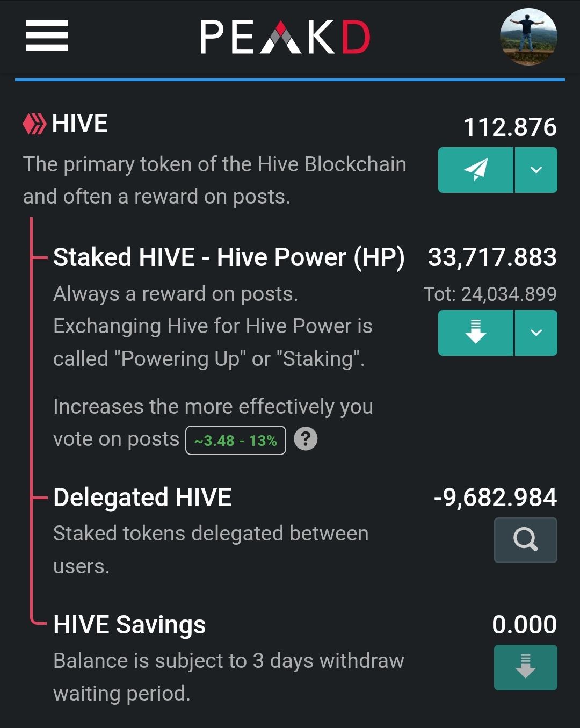Click the HIVE Savings 0.000 balance
Screen dimensions: 580x728
coord(525,624)
